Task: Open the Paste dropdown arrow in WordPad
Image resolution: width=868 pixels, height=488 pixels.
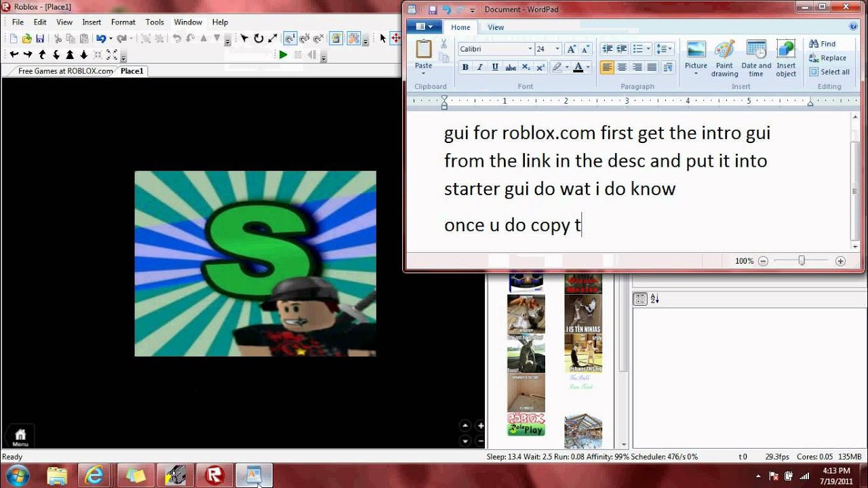Action: coord(424,73)
